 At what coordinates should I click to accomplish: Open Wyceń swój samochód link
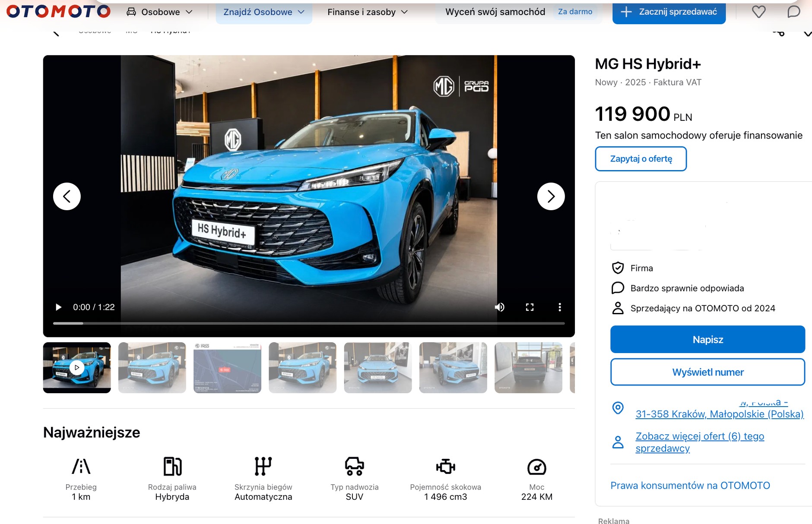[x=495, y=12]
